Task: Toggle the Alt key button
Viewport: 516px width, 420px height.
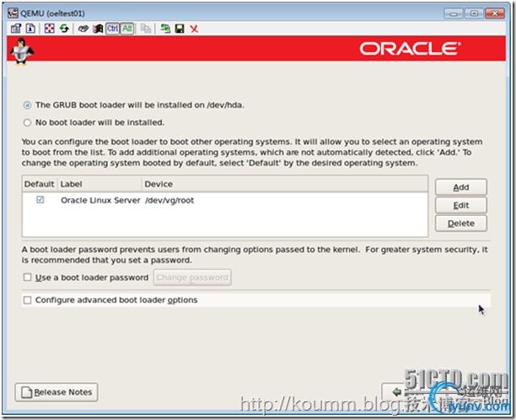Action: (127, 29)
